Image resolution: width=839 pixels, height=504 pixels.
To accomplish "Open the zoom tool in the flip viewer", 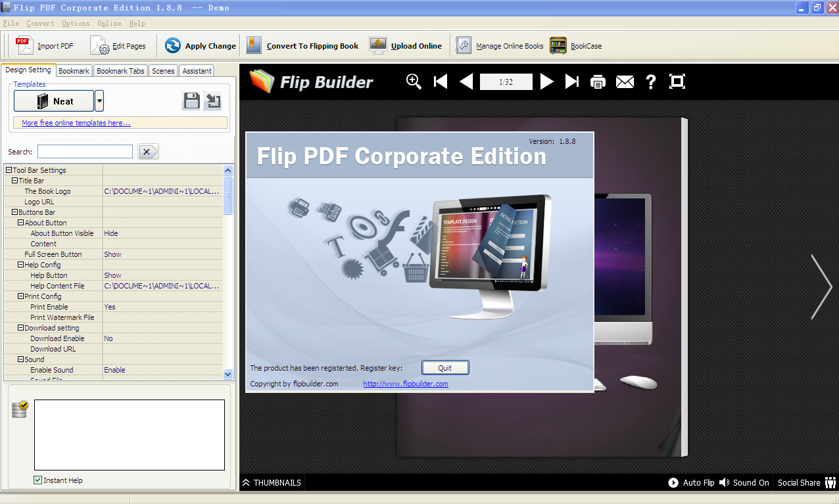I will (413, 81).
